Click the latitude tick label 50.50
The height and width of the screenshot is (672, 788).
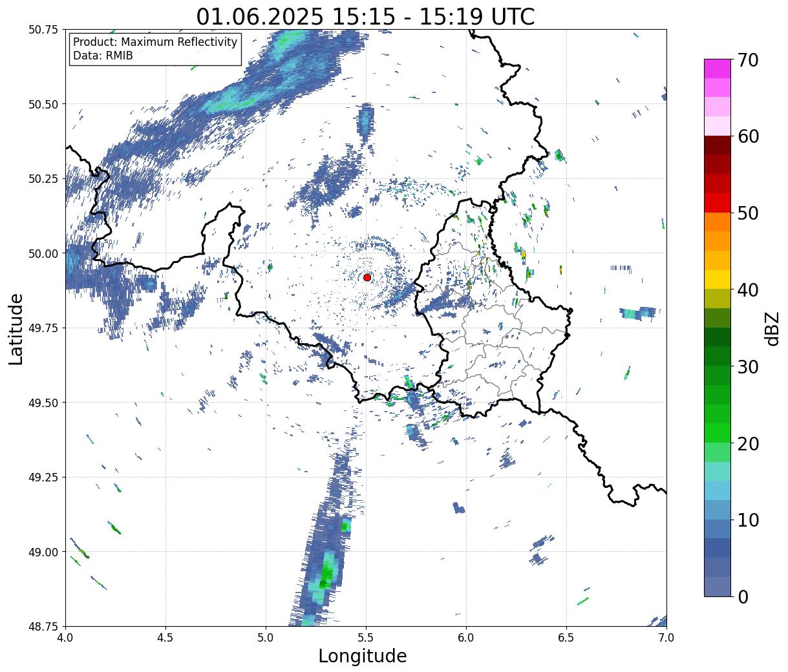(43, 104)
